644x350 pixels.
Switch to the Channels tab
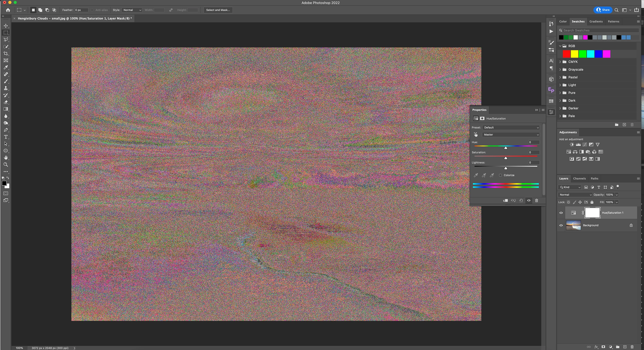(x=579, y=178)
